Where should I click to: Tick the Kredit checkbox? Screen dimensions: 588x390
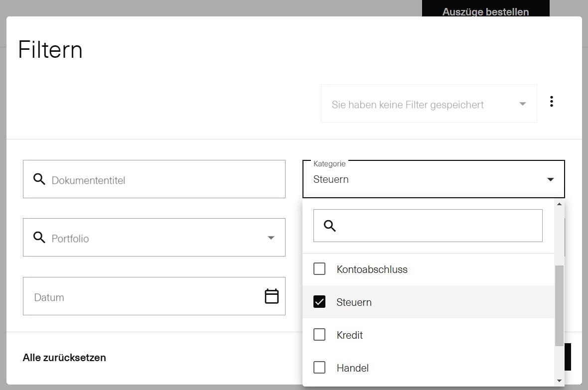click(319, 335)
